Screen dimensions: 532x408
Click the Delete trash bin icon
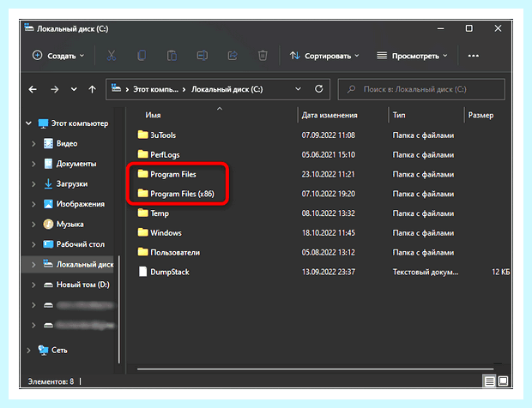263,56
